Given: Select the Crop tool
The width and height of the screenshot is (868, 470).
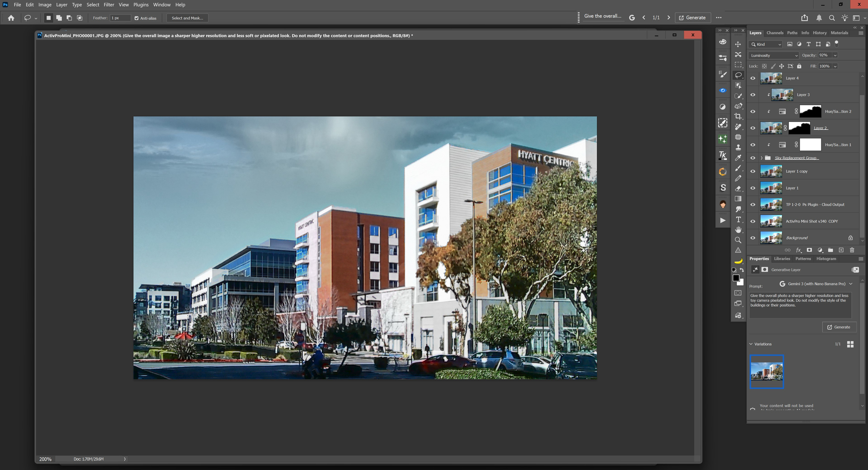Looking at the screenshot, I should click(x=738, y=116).
